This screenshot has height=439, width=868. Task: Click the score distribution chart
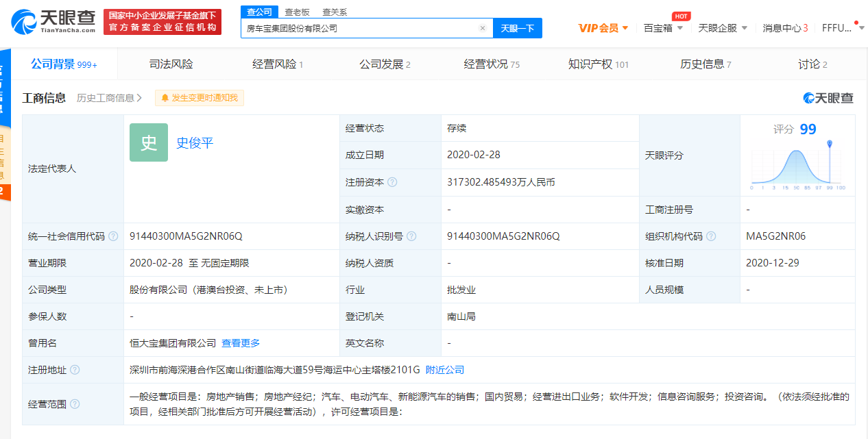click(798, 167)
